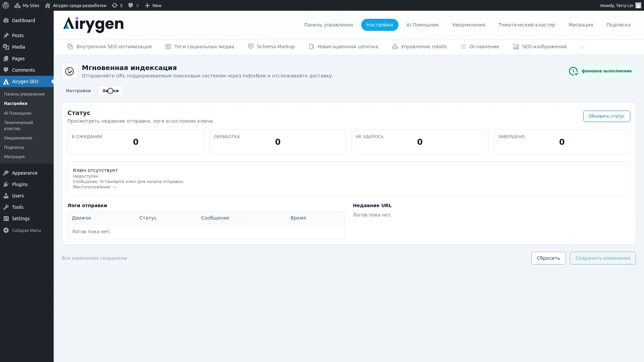Open SEO изображений settings section

pos(540,47)
